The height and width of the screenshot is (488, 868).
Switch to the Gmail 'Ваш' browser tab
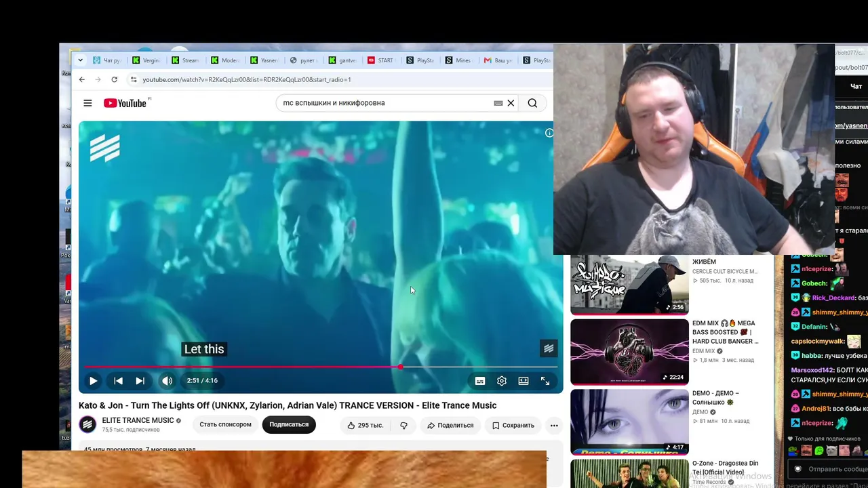[x=498, y=60]
